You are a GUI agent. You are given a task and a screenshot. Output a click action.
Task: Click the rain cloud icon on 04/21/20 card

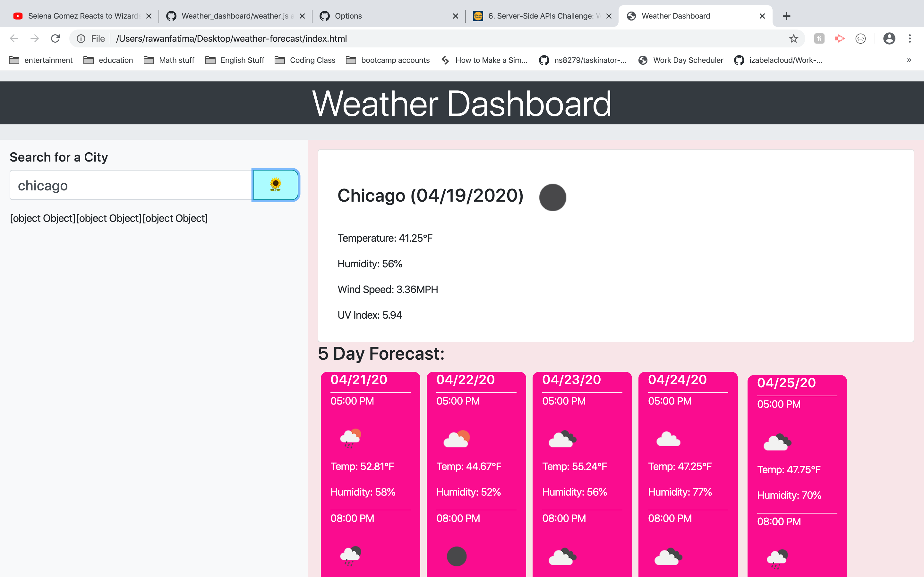350,438
